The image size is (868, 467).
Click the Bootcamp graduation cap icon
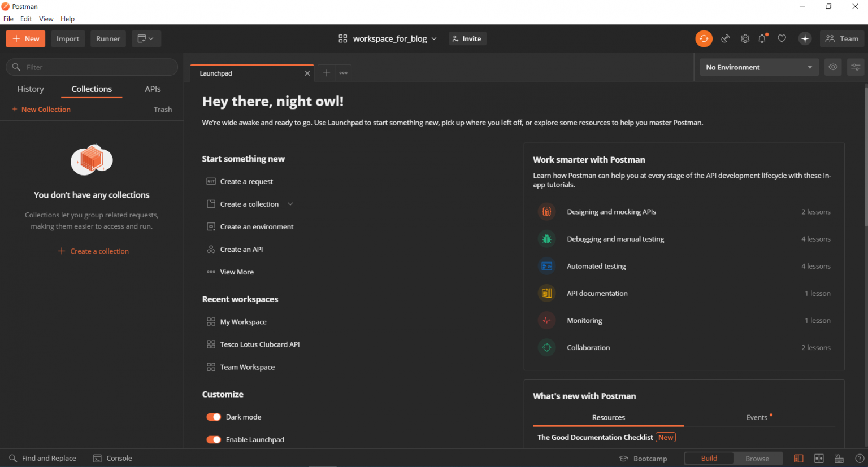623,459
